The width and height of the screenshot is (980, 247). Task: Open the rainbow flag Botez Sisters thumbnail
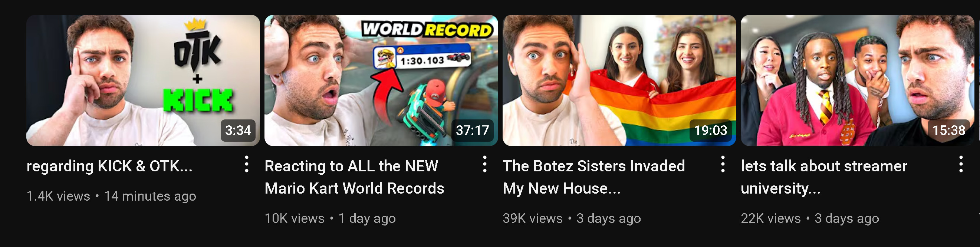[x=619, y=80]
